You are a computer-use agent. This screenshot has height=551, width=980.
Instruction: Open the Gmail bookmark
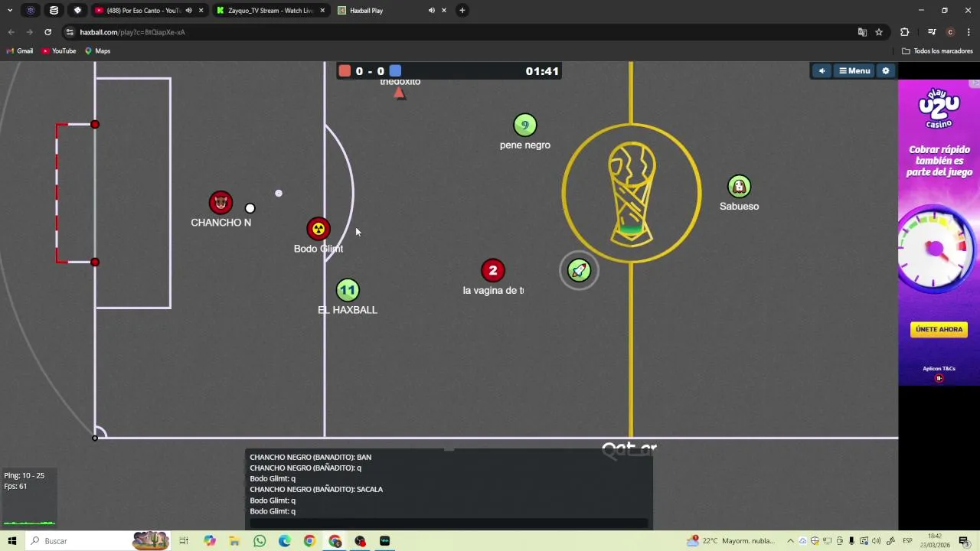(20, 51)
